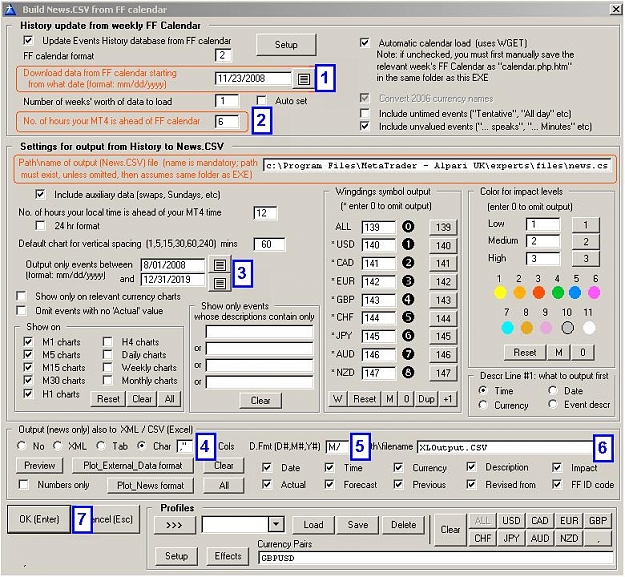Enable the 24 hr format checkbox
Viewport: 625px width, 577px height.
pyautogui.click(x=40, y=226)
